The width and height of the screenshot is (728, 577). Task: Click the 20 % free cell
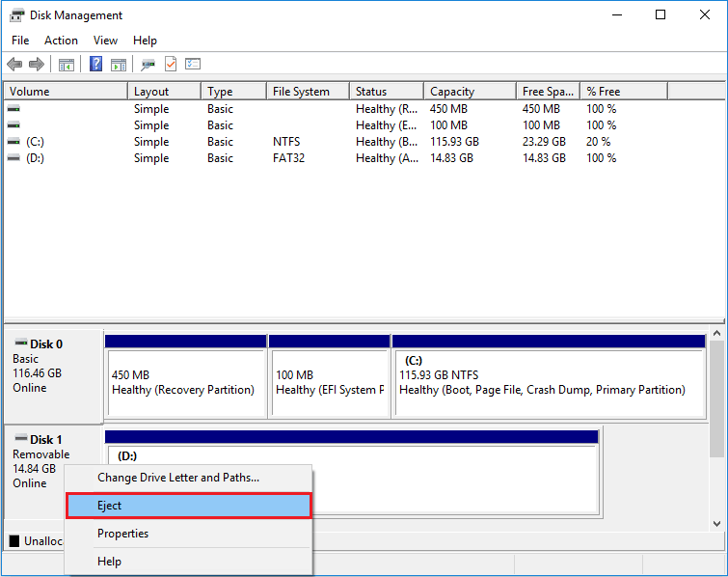599,142
